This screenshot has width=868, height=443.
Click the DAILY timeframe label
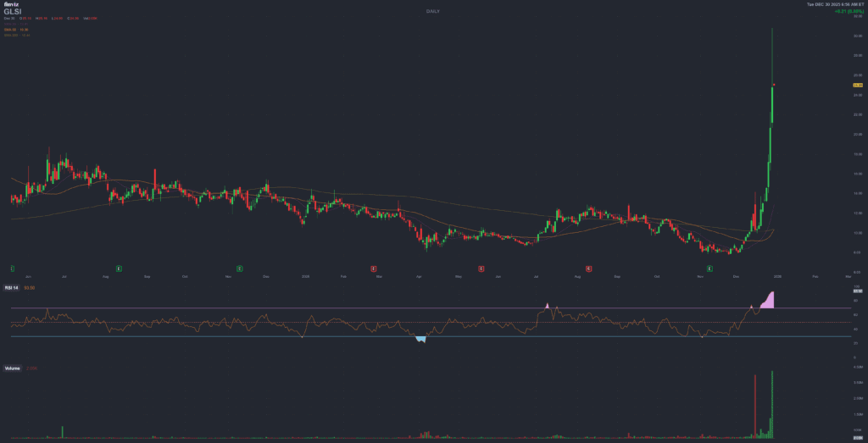[x=433, y=11]
